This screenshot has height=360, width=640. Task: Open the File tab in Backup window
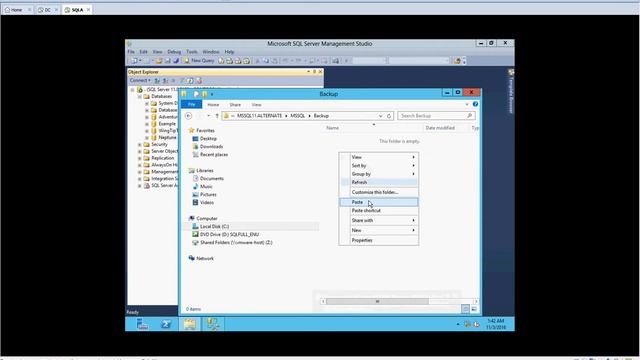pos(191,104)
